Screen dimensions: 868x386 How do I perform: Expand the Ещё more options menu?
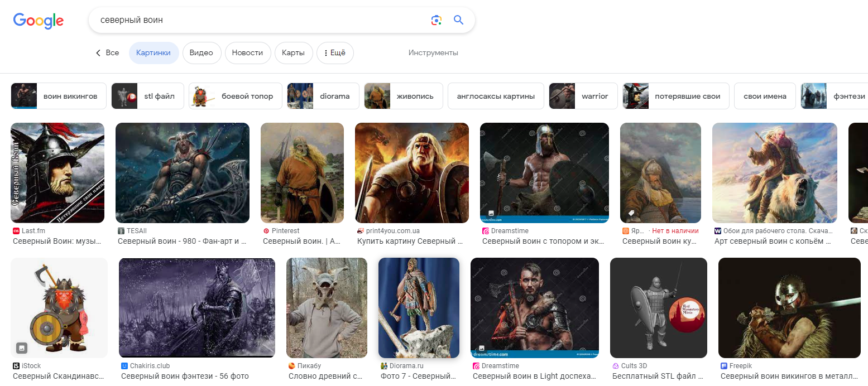click(335, 53)
